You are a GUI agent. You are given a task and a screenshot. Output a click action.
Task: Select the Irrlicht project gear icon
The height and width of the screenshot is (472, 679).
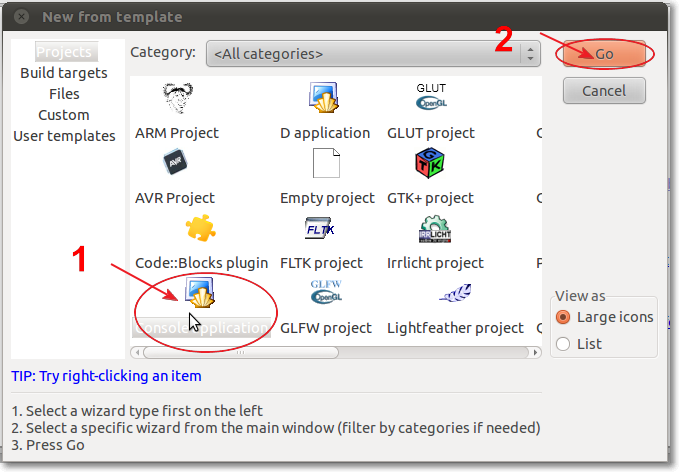pos(435,229)
